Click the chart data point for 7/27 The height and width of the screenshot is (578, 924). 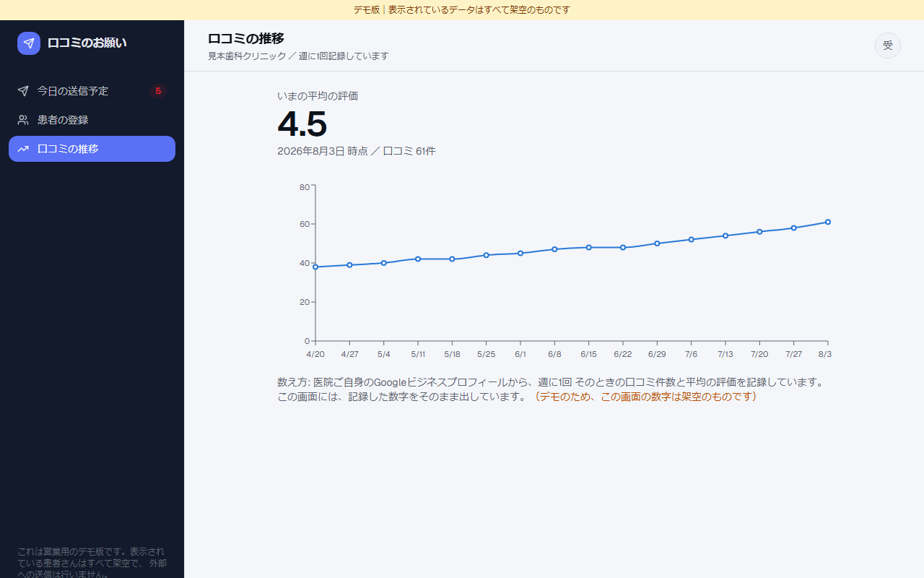click(794, 228)
